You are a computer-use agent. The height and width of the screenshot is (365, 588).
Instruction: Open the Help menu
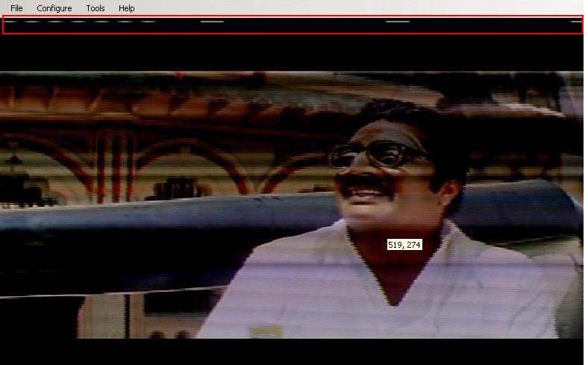126,8
